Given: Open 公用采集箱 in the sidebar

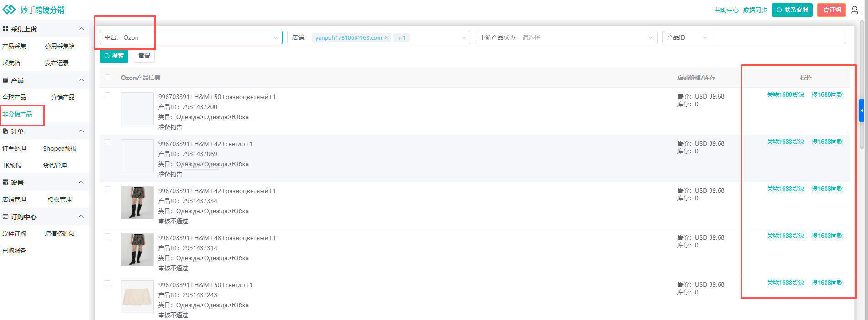Looking at the screenshot, I should [60, 46].
